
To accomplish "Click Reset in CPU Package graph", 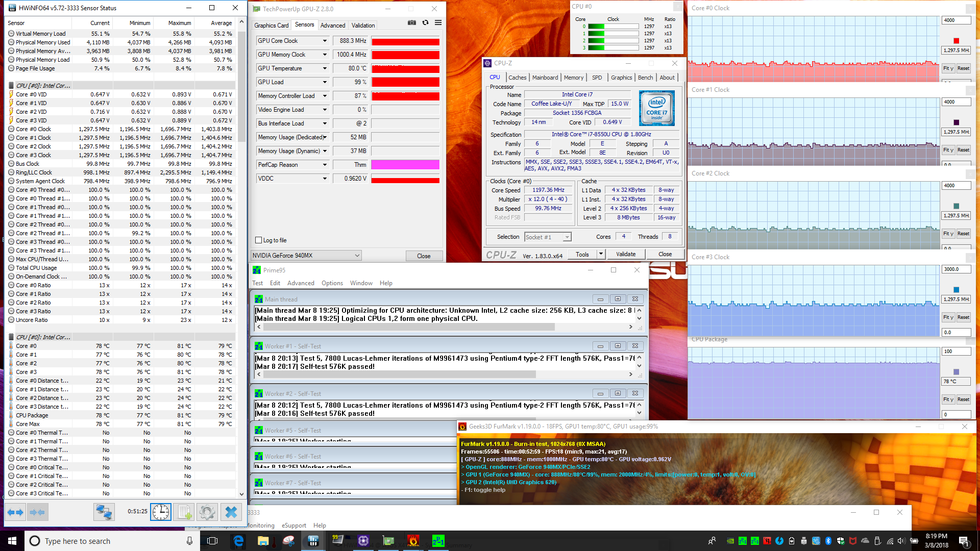I will pyautogui.click(x=963, y=399).
